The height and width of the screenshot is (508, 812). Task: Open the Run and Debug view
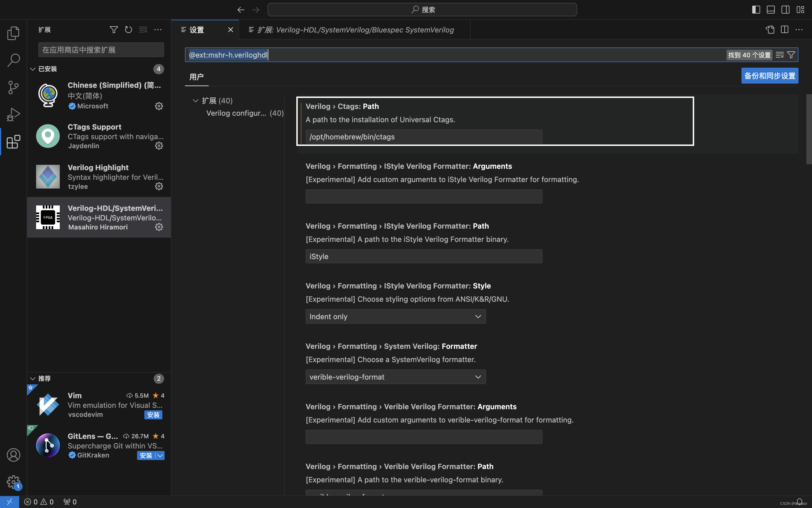click(14, 115)
